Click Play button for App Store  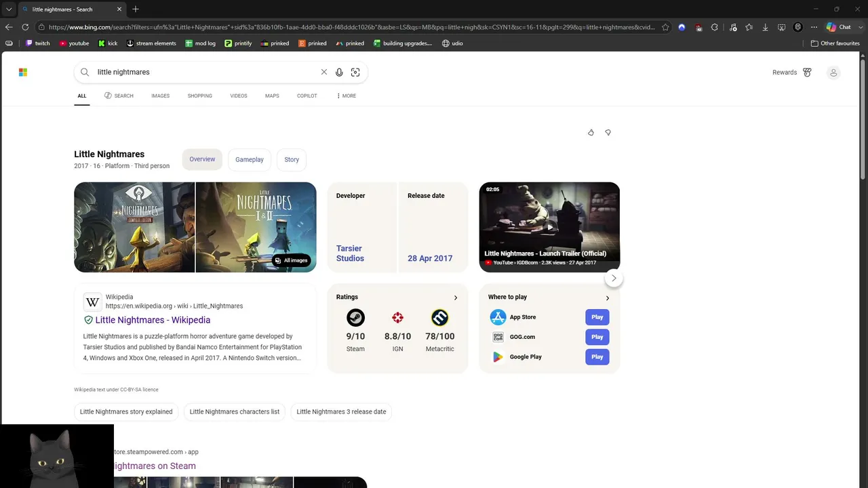coord(597,317)
